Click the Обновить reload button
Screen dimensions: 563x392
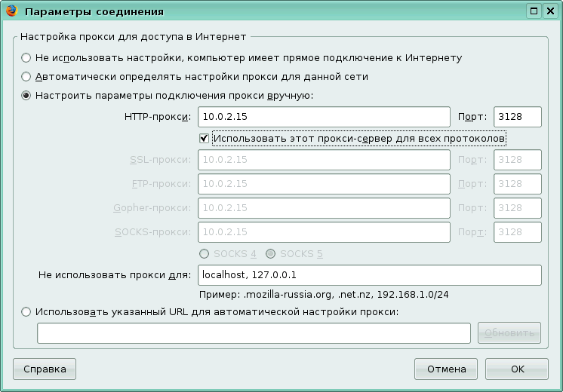[509, 332]
